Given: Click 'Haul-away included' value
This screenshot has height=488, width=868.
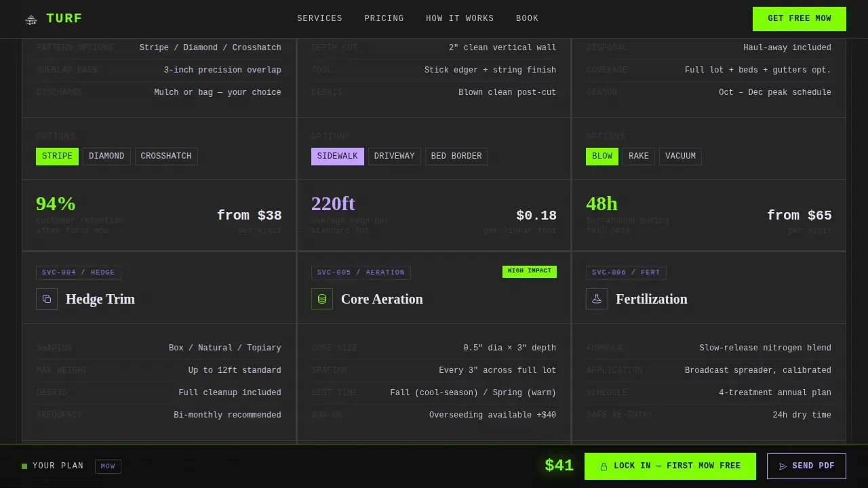Looking at the screenshot, I should [787, 47].
